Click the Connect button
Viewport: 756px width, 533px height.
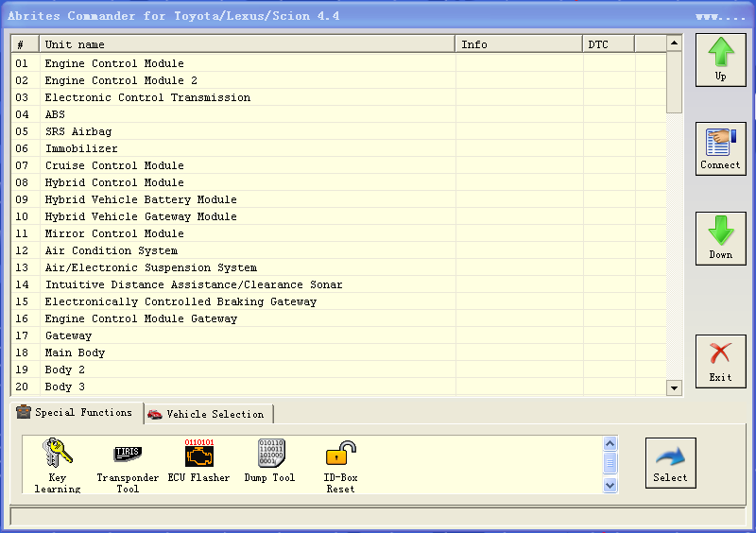point(721,148)
